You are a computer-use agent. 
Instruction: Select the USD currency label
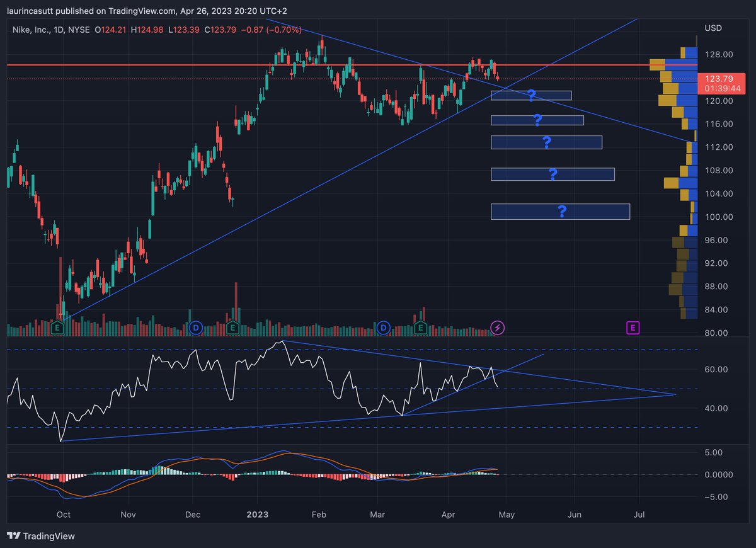click(x=713, y=28)
